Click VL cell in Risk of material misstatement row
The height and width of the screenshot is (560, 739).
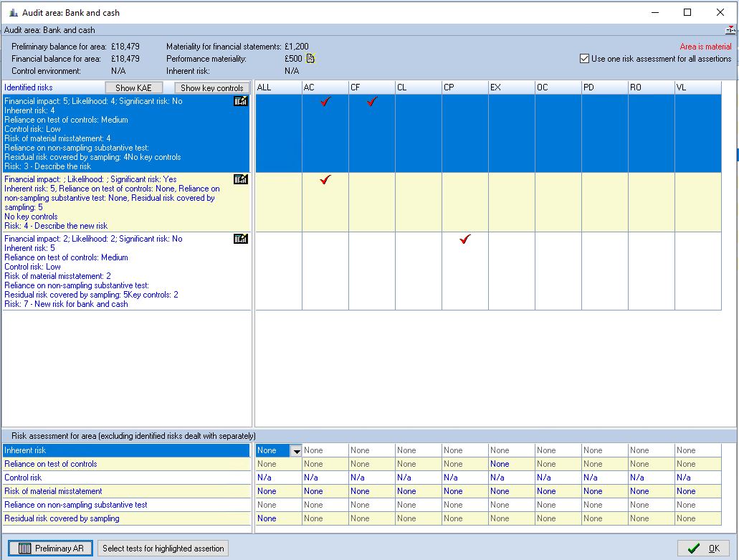point(698,491)
